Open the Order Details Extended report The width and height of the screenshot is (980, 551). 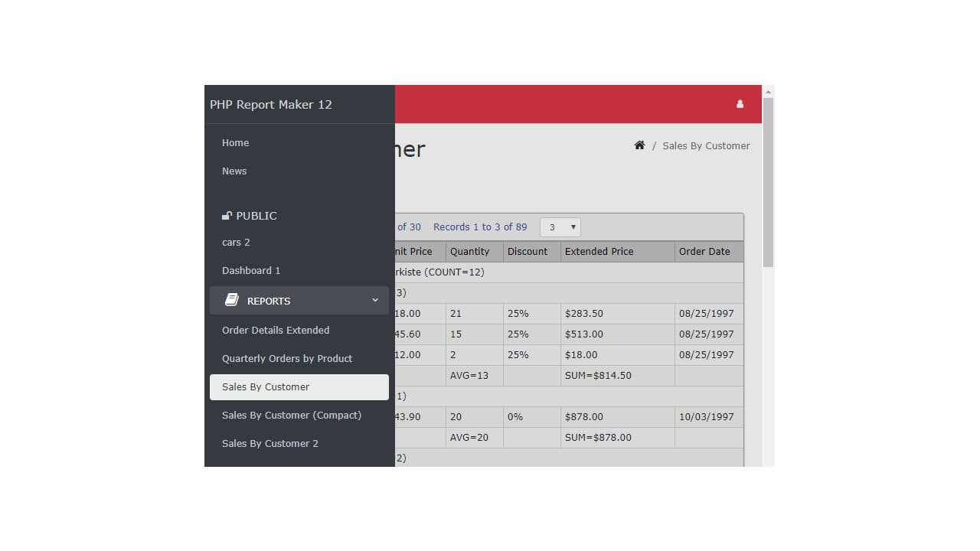pyautogui.click(x=276, y=330)
